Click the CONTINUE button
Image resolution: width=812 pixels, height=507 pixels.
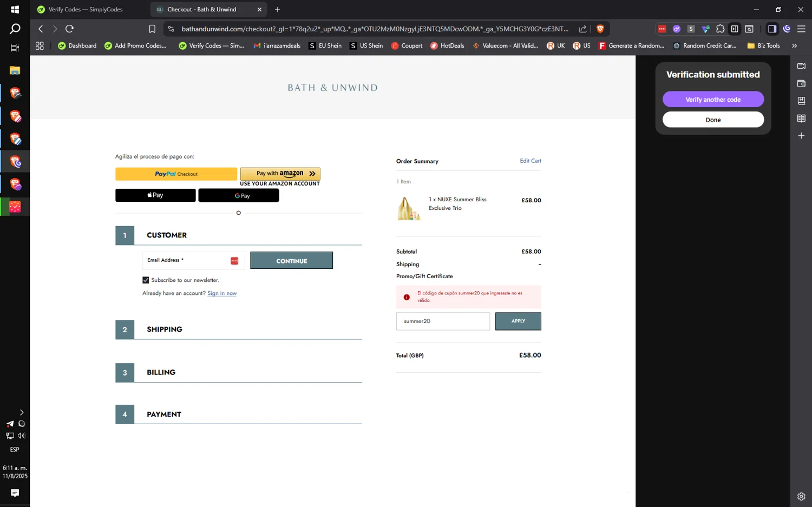291,261
